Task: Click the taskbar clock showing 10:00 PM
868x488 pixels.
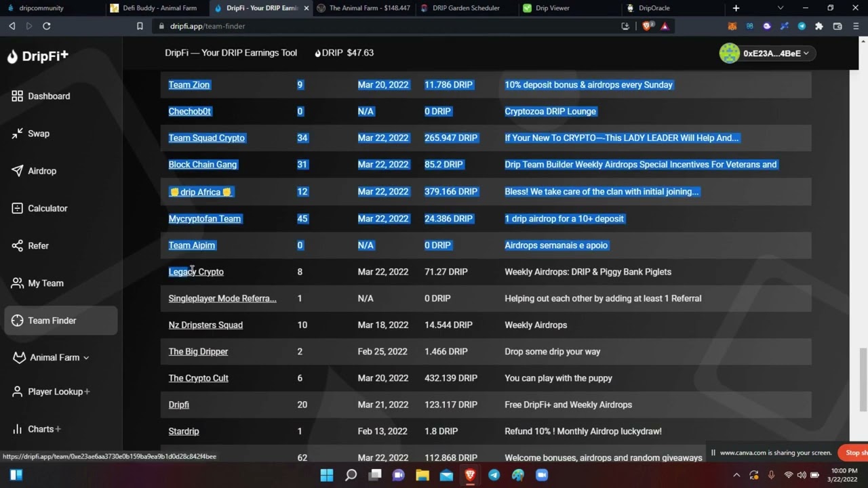Action: tap(844, 475)
